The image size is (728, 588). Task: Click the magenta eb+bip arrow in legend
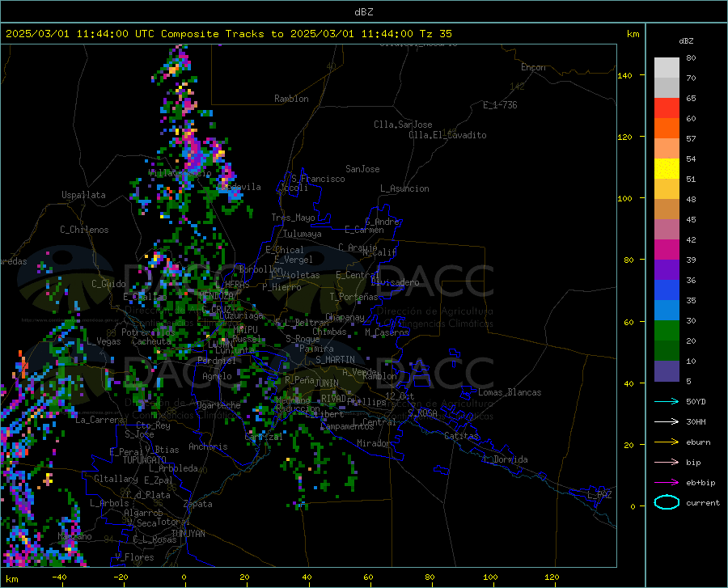pyautogui.click(x=667, y=482)
